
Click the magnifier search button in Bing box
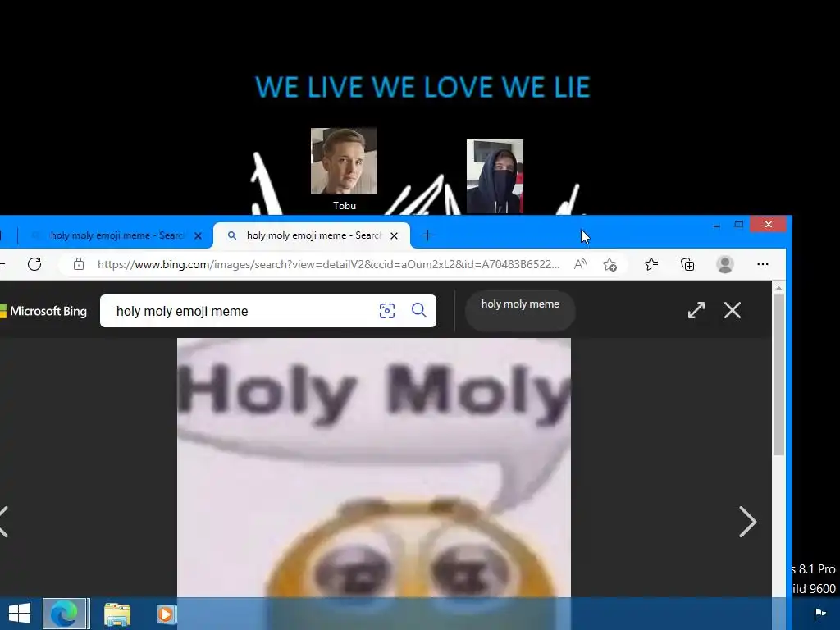point(419,310)
